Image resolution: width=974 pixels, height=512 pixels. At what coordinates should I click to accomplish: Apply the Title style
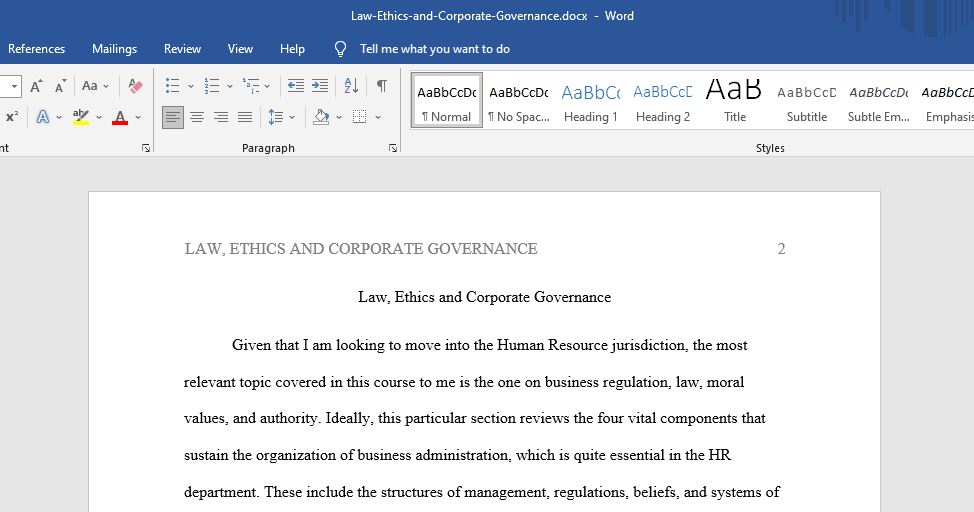[x=735, y=101]
